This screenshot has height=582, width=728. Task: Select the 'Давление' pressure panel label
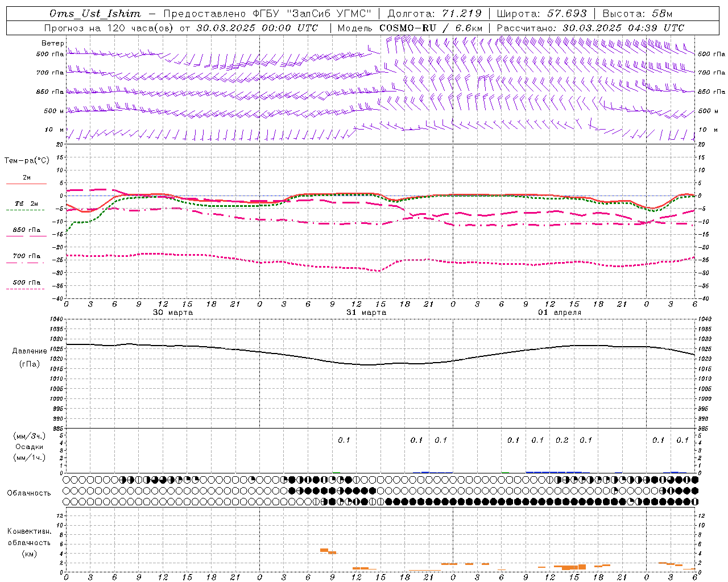coord(30,351)
